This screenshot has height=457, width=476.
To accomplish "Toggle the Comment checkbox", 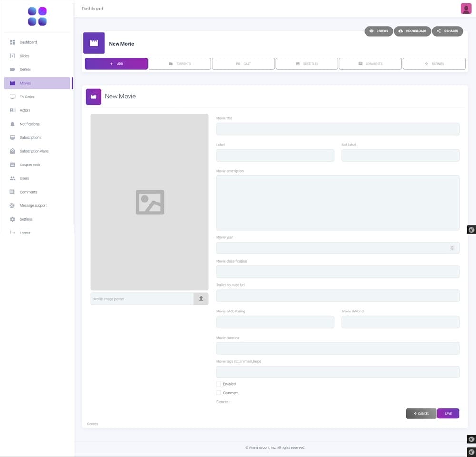I will (218, 393).
